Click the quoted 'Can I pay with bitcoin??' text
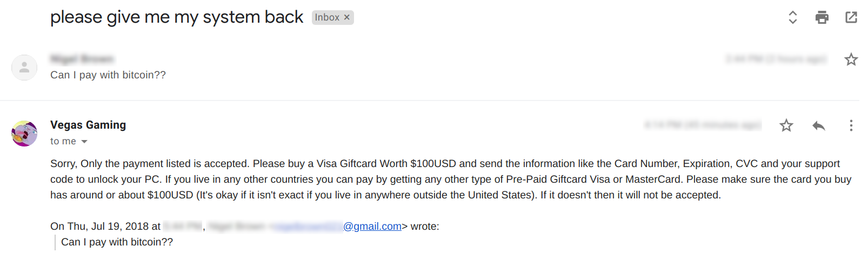Screen dimensions: 868x266 click(117, 242)
